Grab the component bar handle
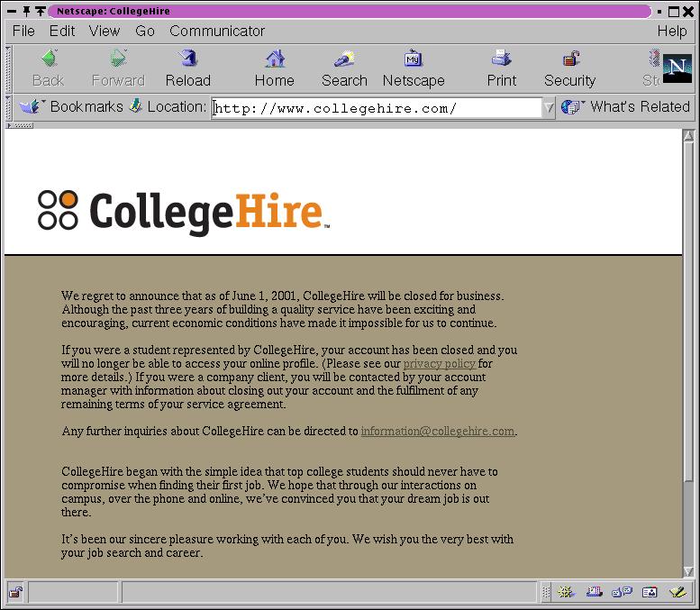 tap(546, 593)
